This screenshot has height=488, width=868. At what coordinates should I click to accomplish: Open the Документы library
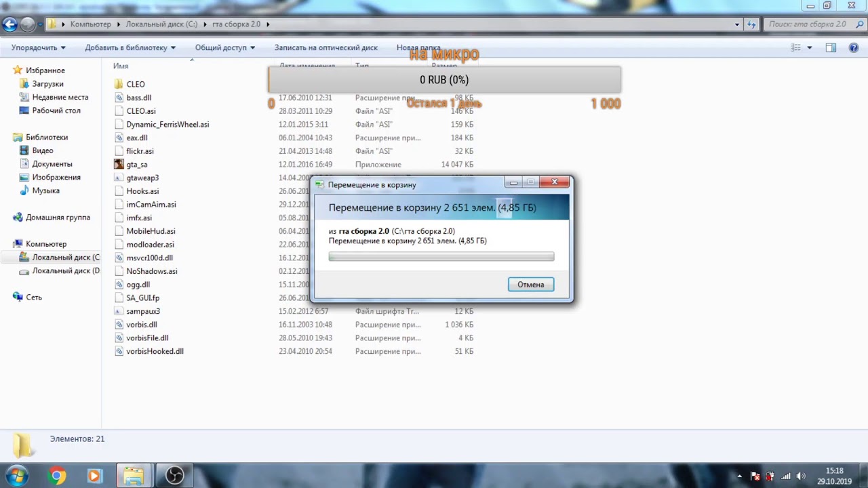[52, 164]
